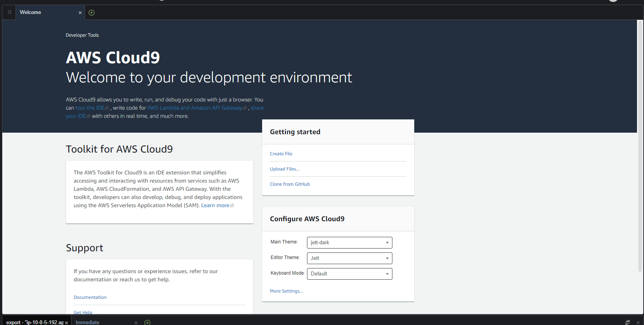Close the export terminal tab
The width and height of the screenshot is (644, 325).
(x=67, y=323)
